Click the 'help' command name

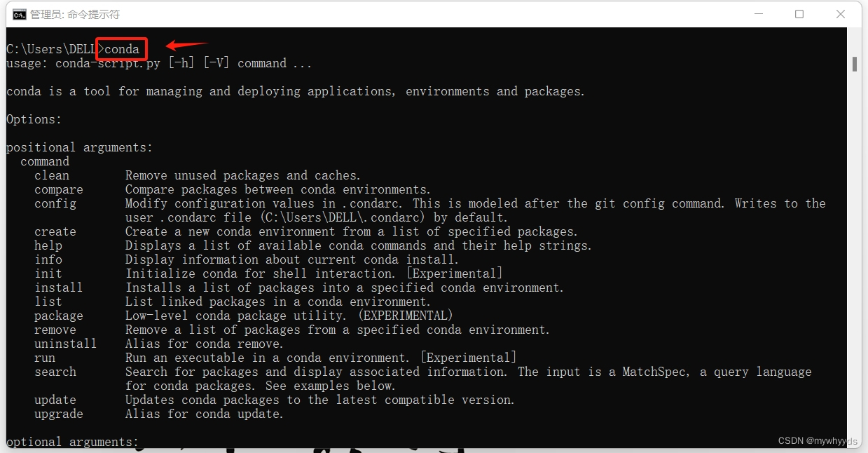pyautogui.click(x=48, y=245)
